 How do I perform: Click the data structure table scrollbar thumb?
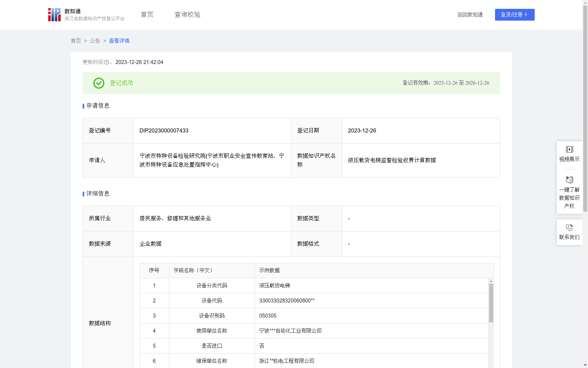[491, 303]
